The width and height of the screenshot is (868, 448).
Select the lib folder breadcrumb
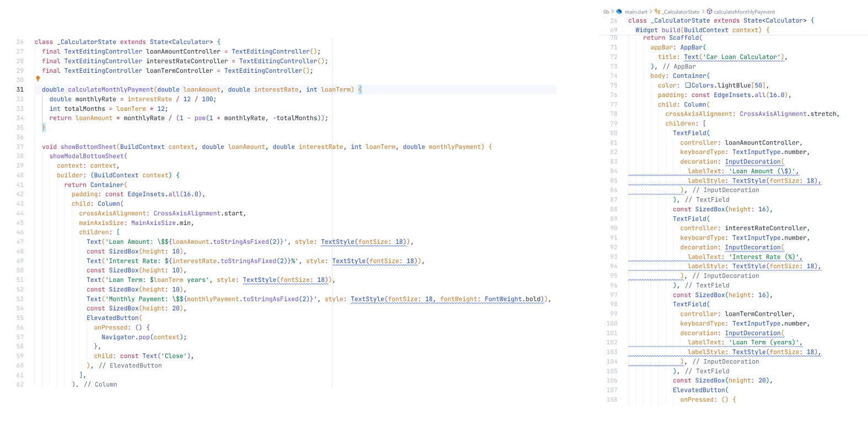click(606, 12)
